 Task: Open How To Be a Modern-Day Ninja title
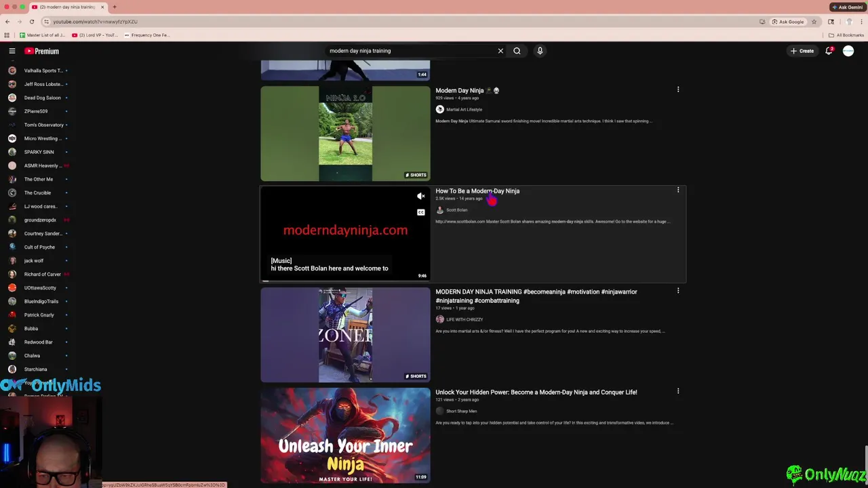coord(477,191)
